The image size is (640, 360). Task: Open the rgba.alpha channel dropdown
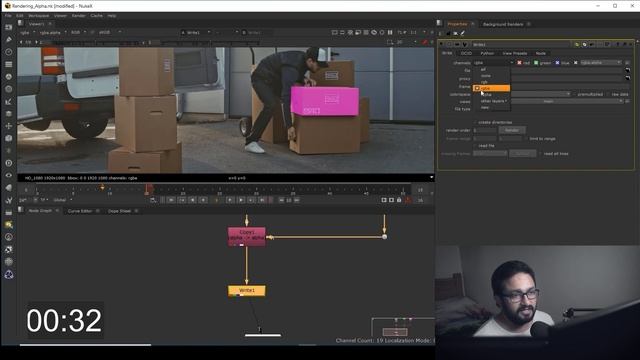601,63
